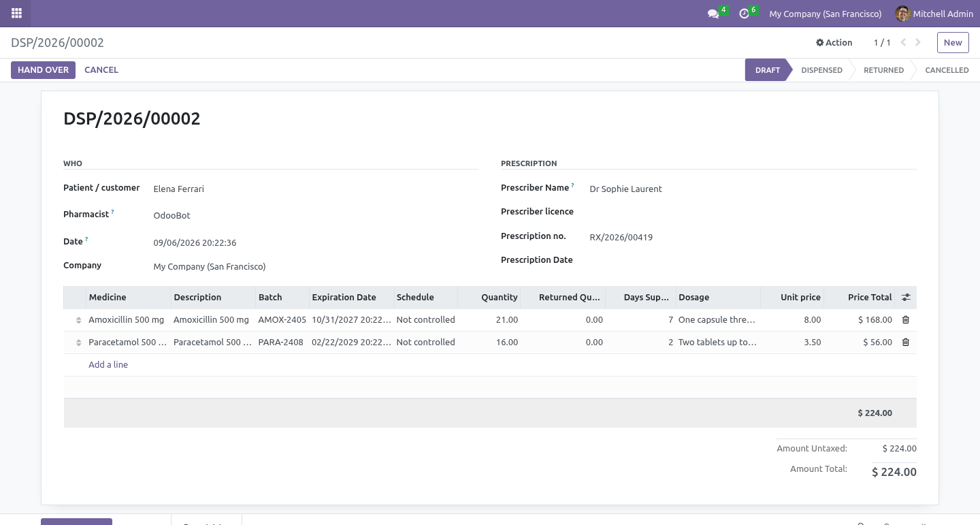Go to next record arrow
This screenshot has width=980, height=525.
point(918,42)
